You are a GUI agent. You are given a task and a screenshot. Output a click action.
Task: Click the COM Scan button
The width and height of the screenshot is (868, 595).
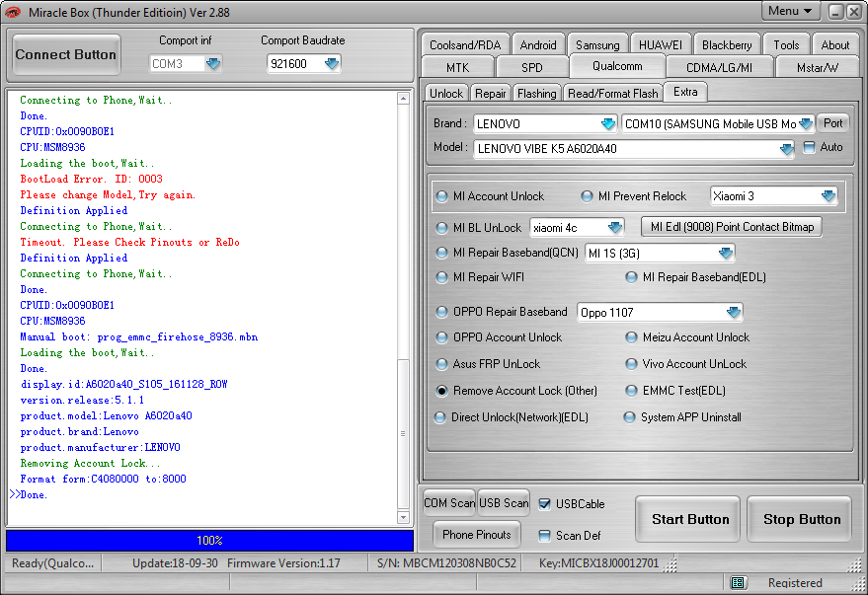tap(449, 503)
